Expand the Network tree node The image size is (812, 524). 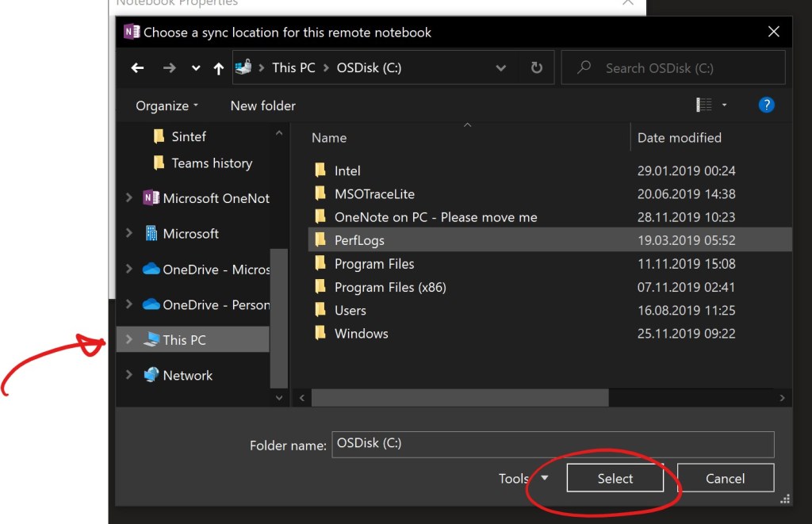(129, 376)
